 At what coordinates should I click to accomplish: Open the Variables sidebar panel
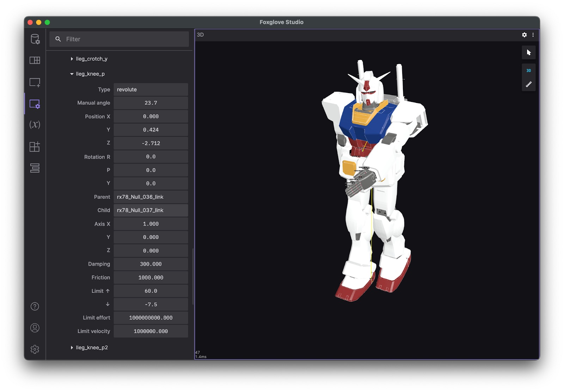tap(35, 125)
